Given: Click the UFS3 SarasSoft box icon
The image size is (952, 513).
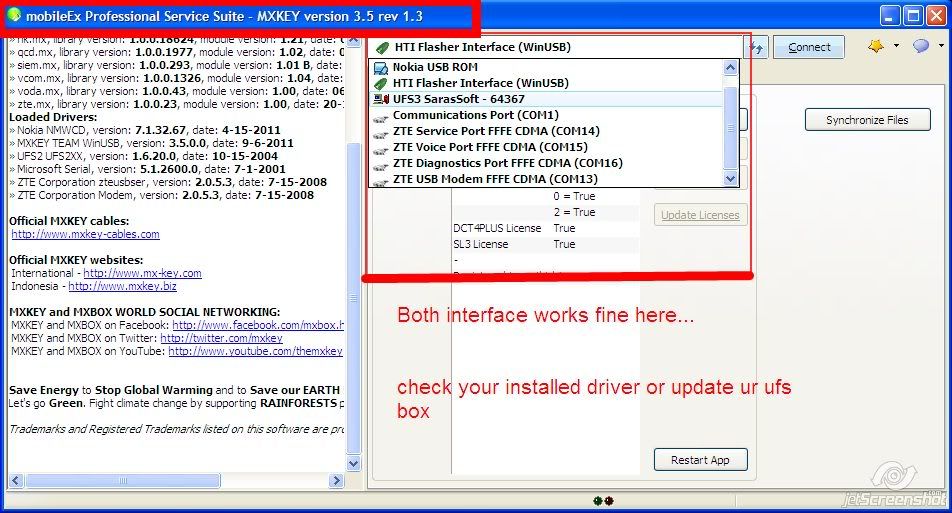Looking at the screenshot, I should click(x=381, y=99).
